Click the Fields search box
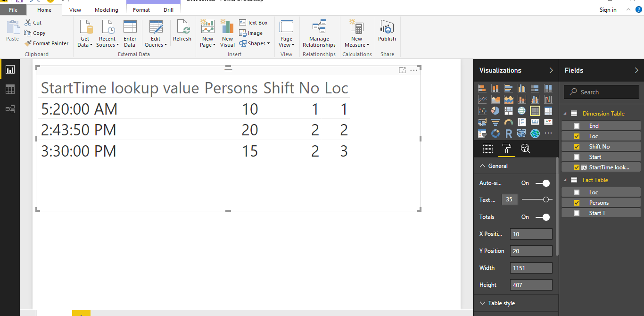The image size is (644, 316). pyautogui.click(x=602, y=92)
